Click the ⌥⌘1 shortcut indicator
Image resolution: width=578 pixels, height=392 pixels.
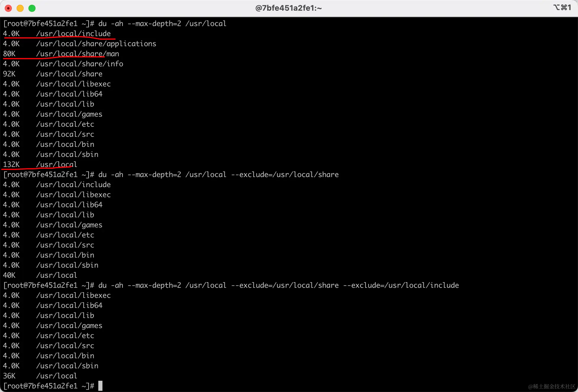click(562, 7)
